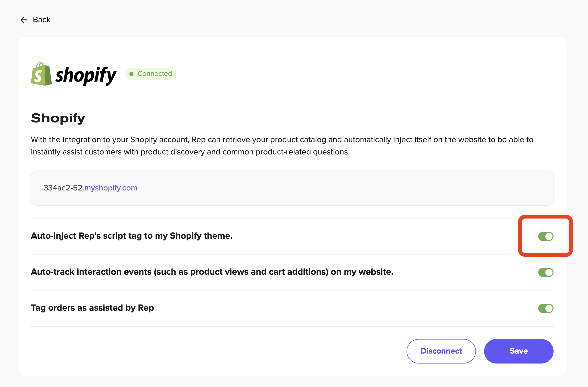Click the 334ac2-52 store subdomain text
This screenshot has height=387, width=588.
[63, 188]
